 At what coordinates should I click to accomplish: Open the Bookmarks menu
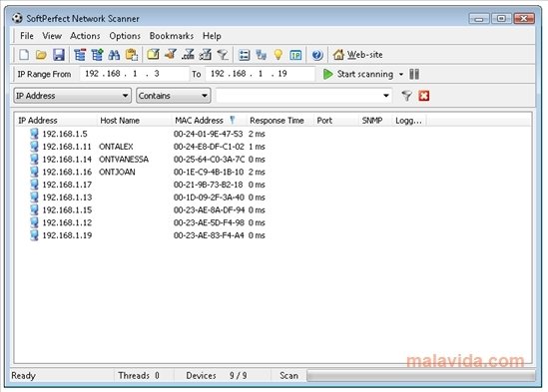(172, 36)
